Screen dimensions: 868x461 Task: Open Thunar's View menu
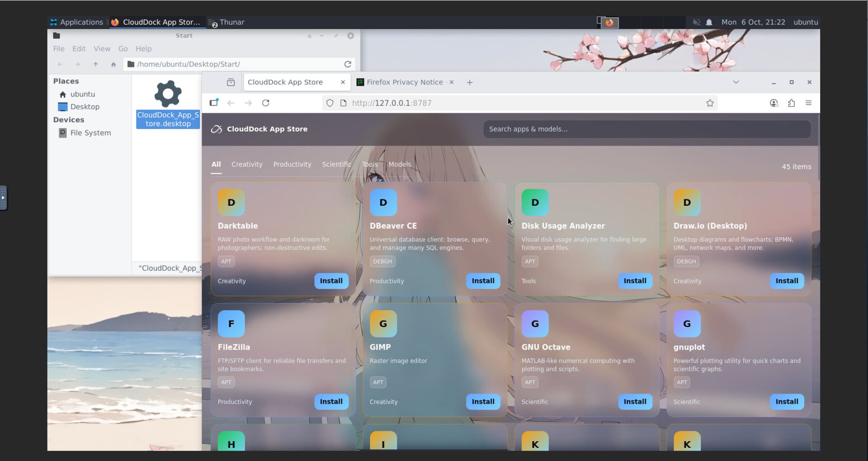click(102, 49)
